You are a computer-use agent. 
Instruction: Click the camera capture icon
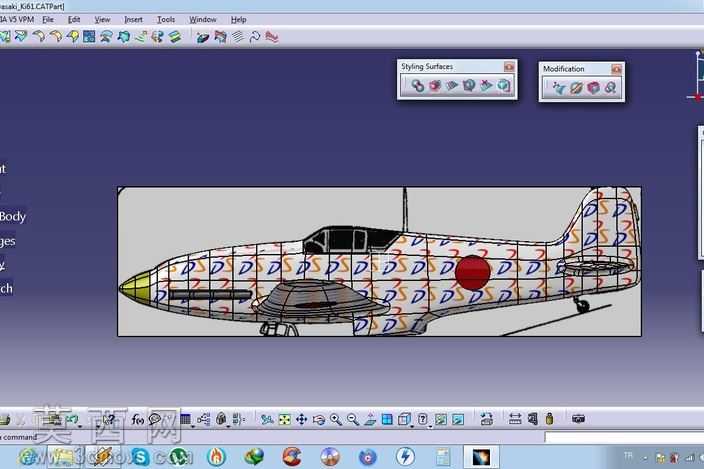tap(578, 419)
